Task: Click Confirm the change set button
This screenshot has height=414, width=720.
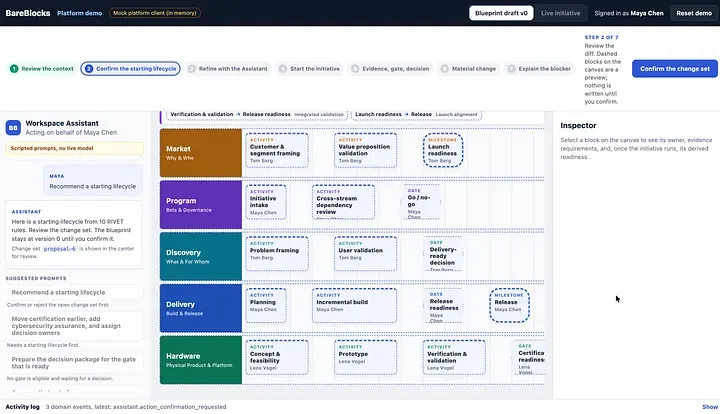Action: (x=675, y=68)
